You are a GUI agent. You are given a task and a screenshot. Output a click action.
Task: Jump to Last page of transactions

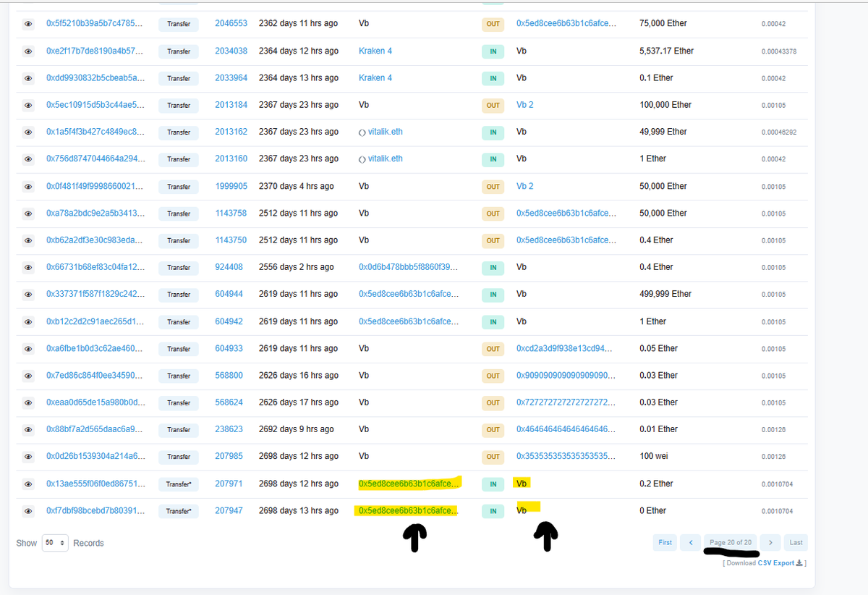coord(796,542)
